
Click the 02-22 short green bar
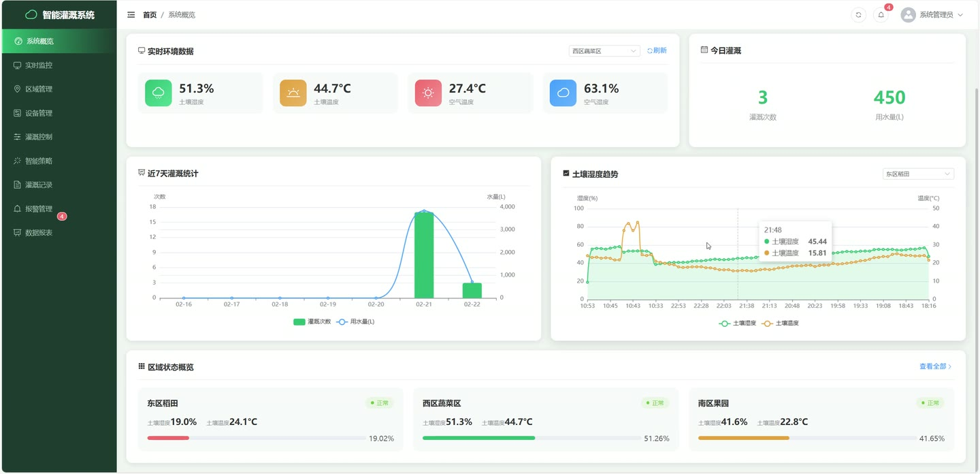(x=472, y=291)
